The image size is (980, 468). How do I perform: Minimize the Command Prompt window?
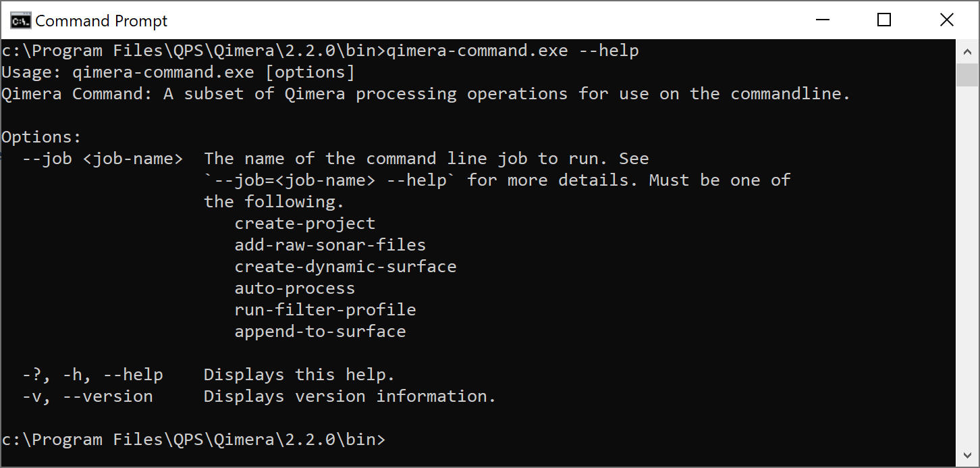pos(821,20)
